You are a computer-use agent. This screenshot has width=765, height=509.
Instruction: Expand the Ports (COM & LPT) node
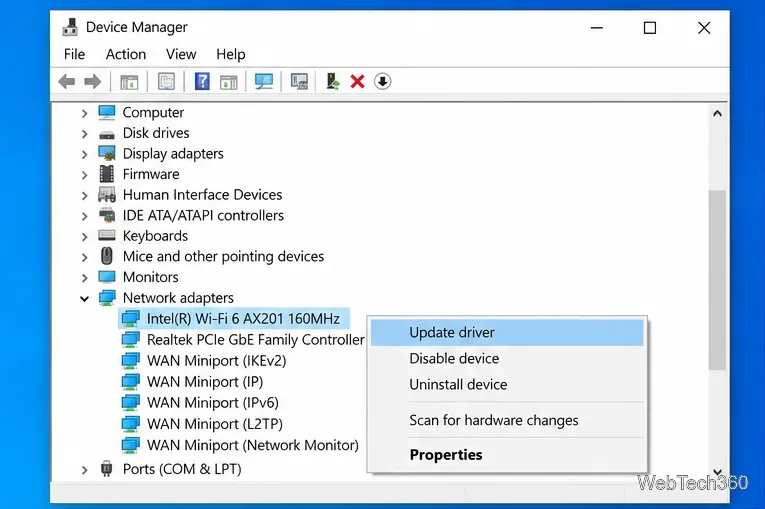(x=84, y=470)
